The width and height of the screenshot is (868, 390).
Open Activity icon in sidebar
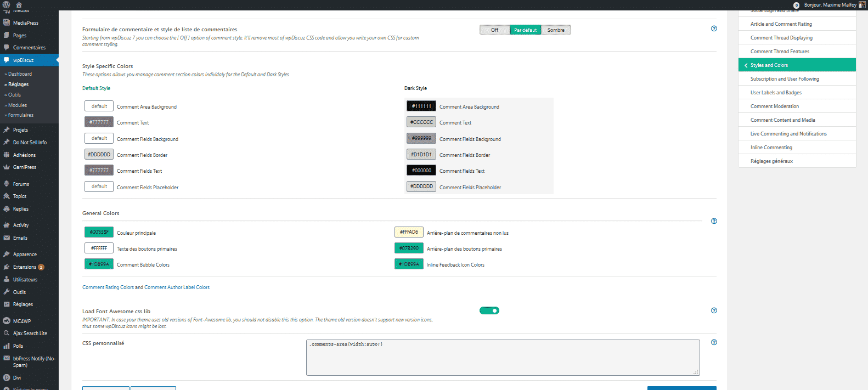point(7,225)
